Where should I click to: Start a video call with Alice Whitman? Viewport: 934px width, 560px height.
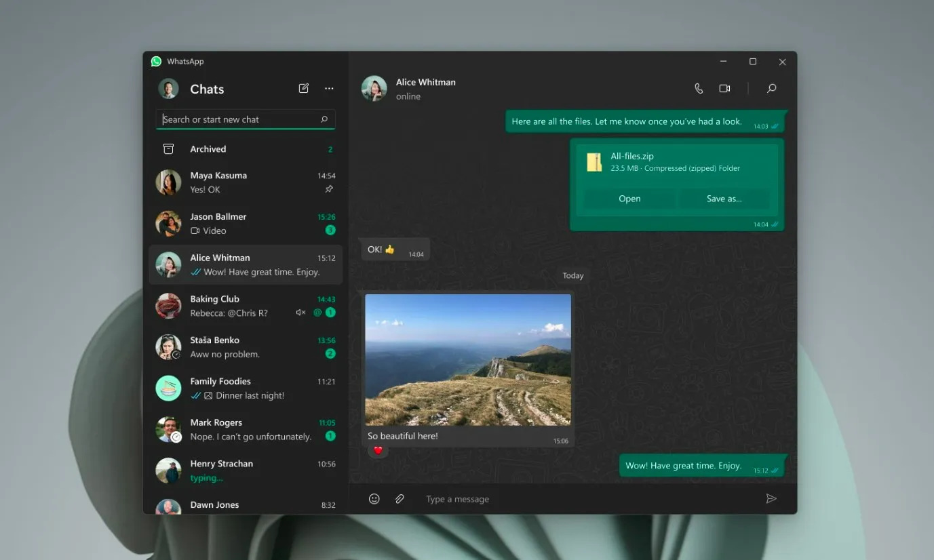(x=724, y=88)
